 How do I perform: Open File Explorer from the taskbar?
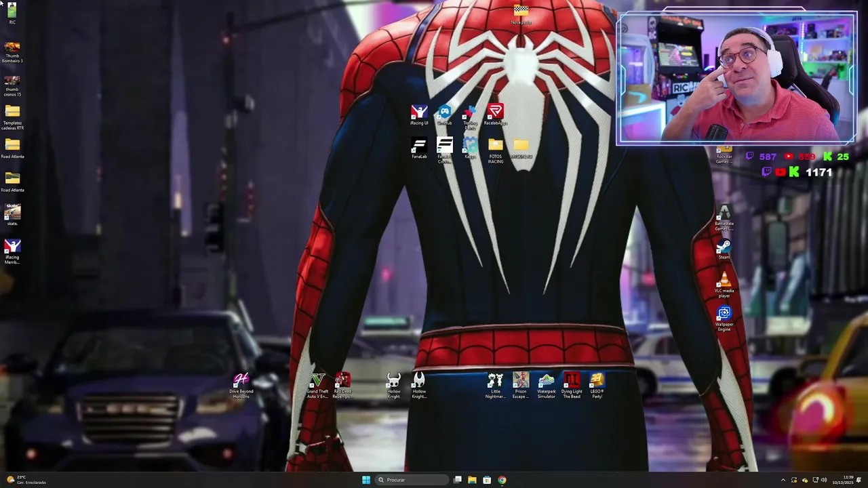472,480
